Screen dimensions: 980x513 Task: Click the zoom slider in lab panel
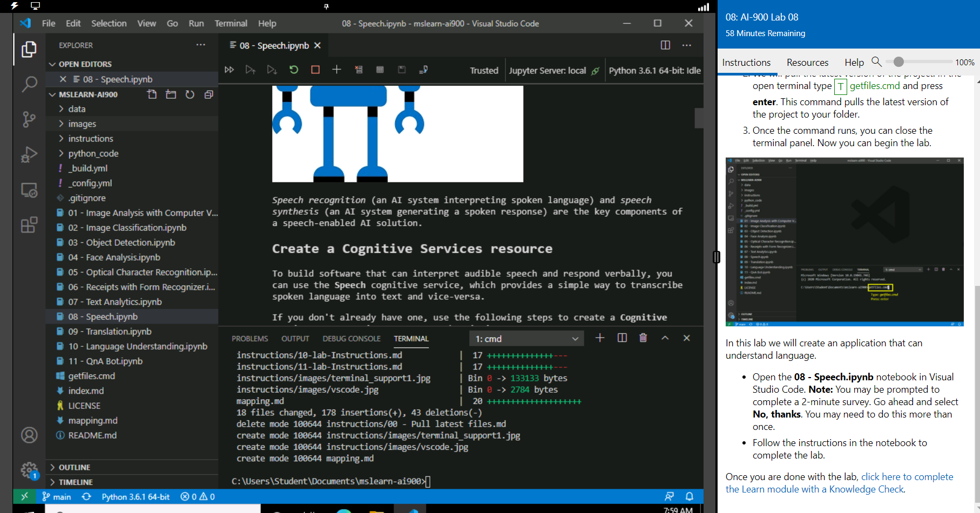coord(898,62)
